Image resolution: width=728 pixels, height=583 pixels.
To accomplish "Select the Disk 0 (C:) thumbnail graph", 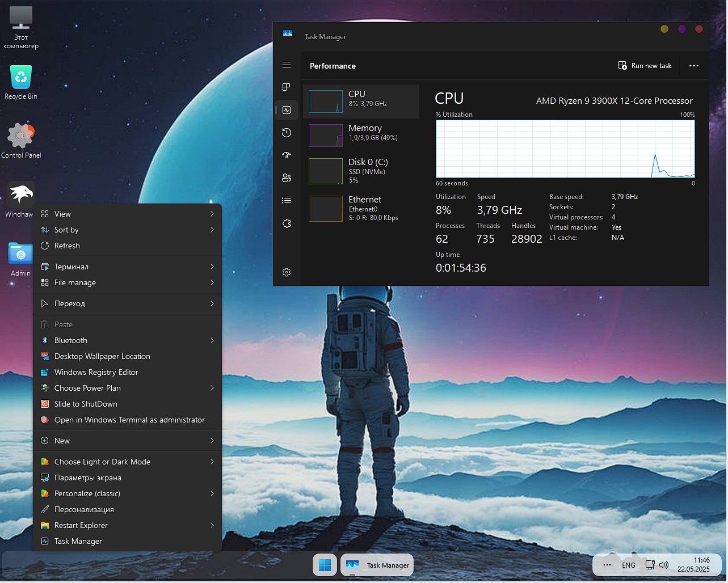I will [326, 171].
